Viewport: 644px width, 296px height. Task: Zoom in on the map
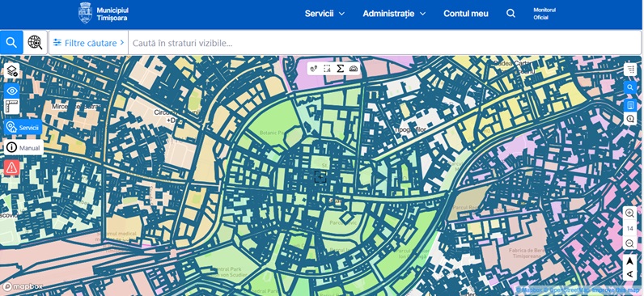tap(629, 213)
